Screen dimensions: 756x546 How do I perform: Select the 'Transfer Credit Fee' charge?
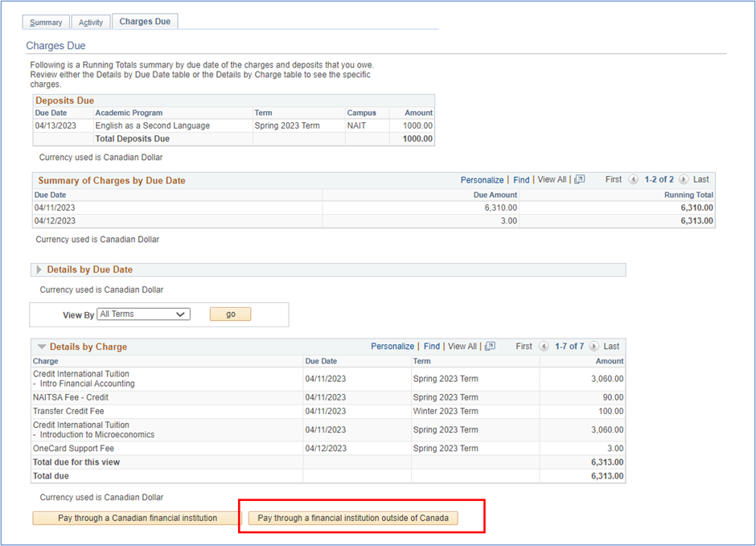pos(68,411)
